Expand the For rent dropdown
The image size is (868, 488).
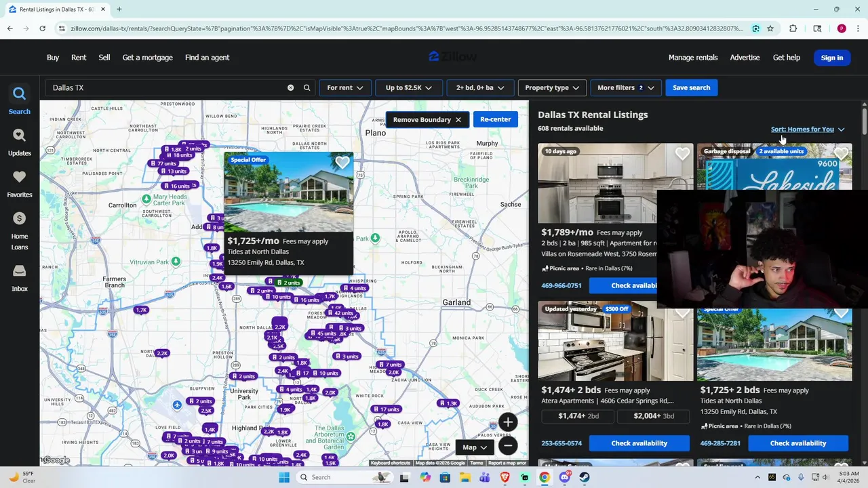click(x=344, y=87)
